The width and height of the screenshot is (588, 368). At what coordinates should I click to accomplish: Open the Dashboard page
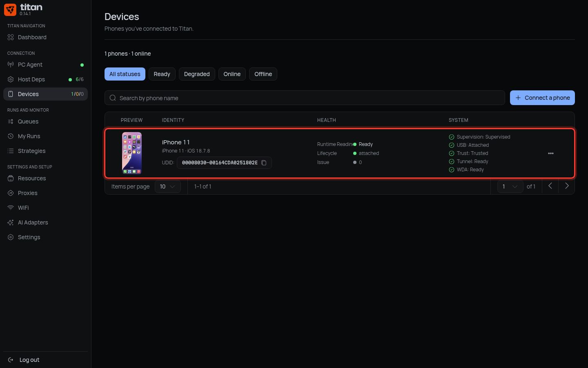point(45,37)
